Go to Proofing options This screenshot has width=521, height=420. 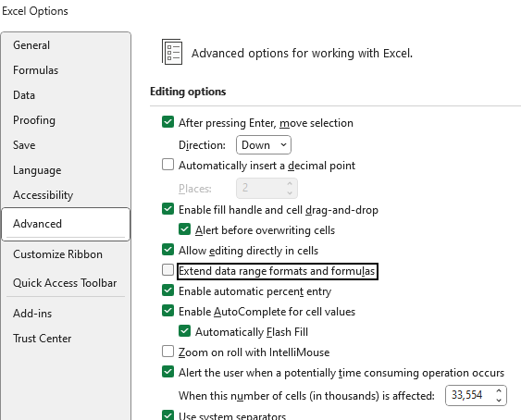34,120
